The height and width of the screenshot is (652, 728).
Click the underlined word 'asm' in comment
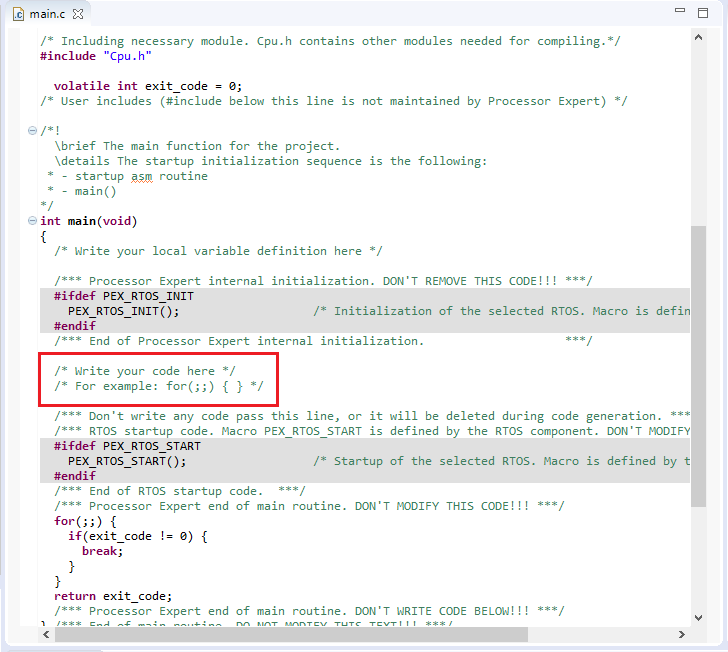point(142,177)
